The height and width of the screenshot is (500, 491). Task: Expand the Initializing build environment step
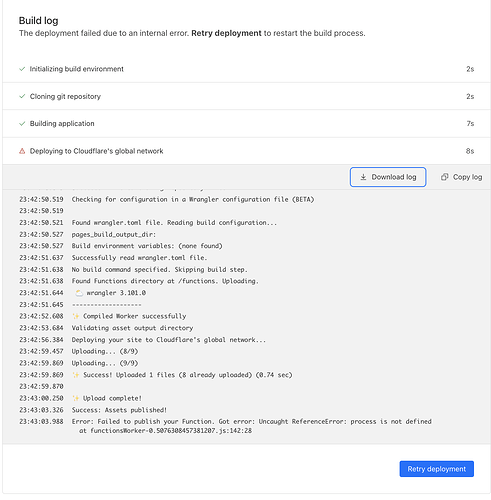pyautogui.click(x=246, y=69)
